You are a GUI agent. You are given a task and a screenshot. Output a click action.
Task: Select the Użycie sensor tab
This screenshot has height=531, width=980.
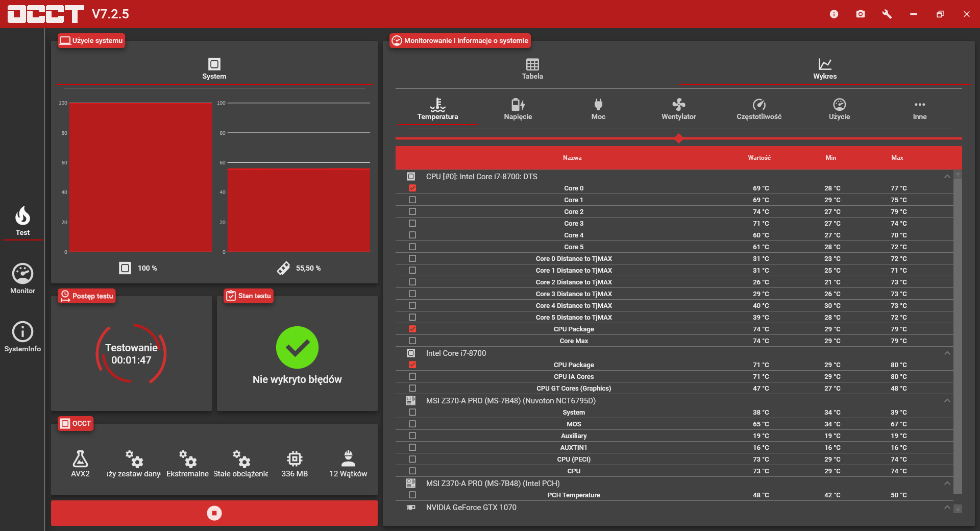(840, 109)
